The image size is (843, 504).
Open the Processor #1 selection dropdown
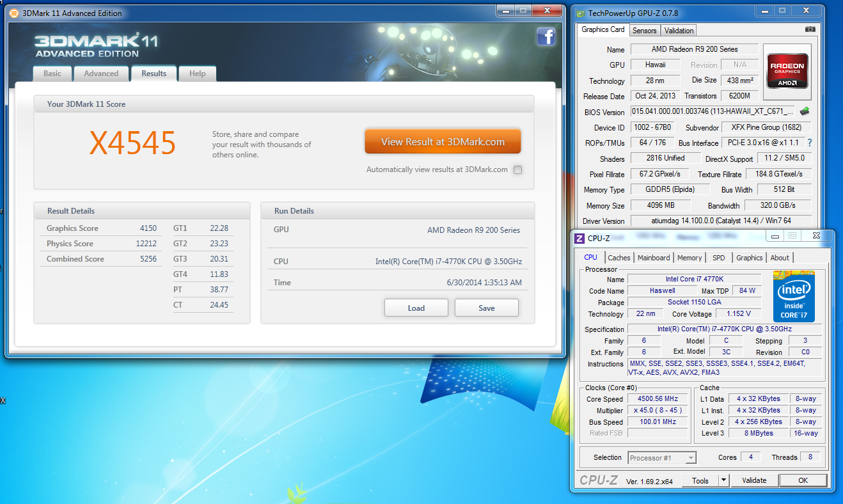pos(662,457)
